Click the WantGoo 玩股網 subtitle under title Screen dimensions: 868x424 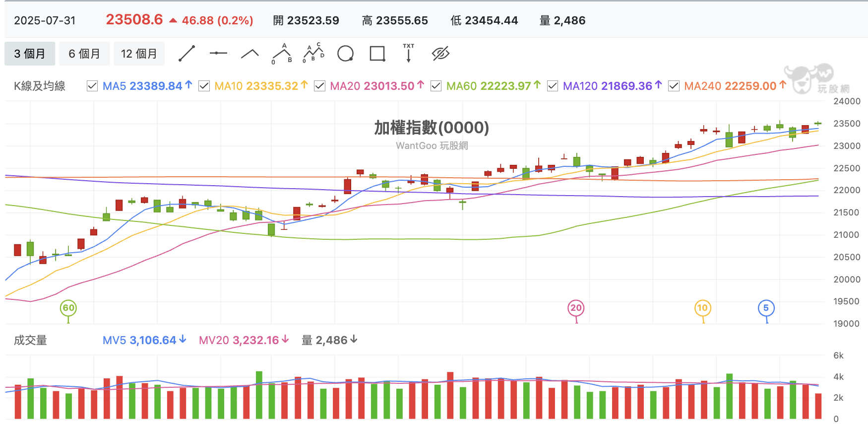432,145
